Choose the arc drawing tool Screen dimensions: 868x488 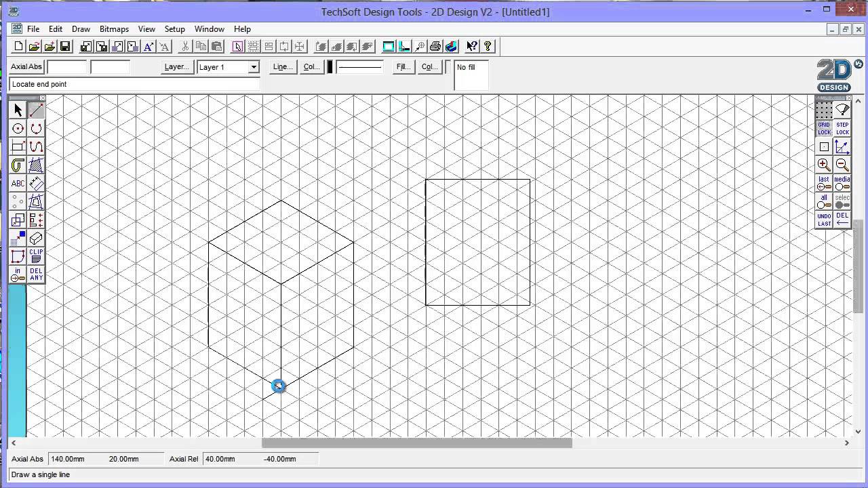pyautogui.click(x=36, y=128)
